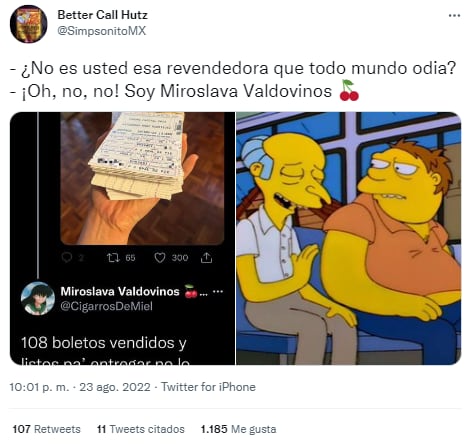Click @CigarrosDeMiel handle in embedded screenshot
Viewport: 475px width, 445px height.
point(106,306)
